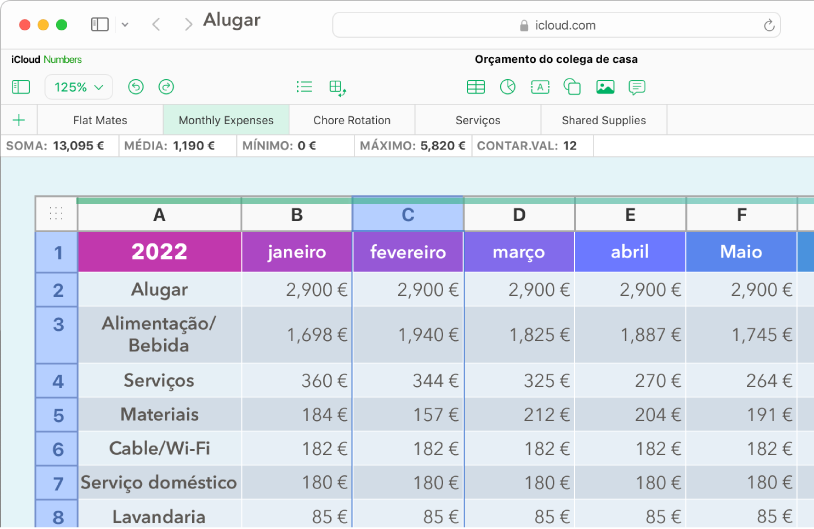Select the Materiais row label cell

coord(159,414)
